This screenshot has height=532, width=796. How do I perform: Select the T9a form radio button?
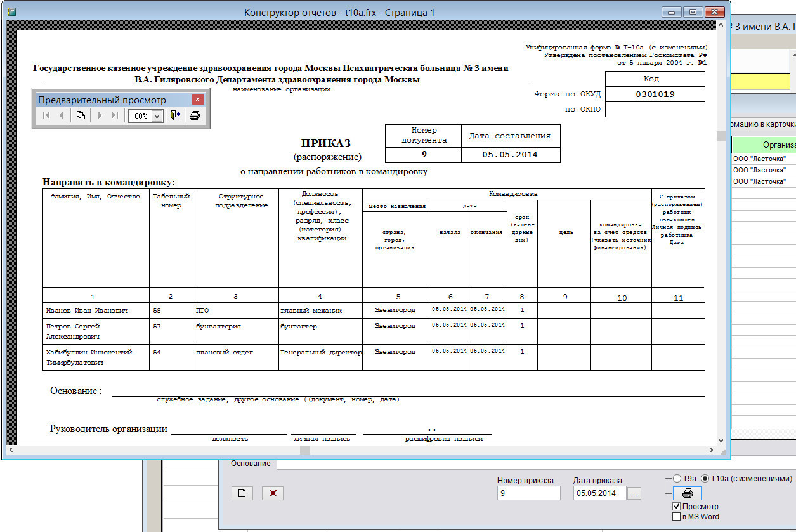(677, 479)
